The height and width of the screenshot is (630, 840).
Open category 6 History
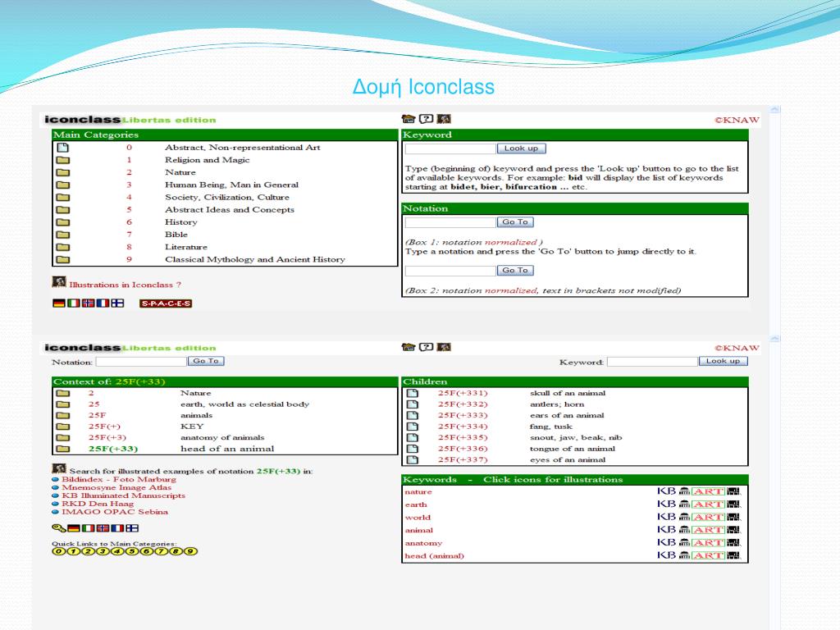tap(181, 222)
